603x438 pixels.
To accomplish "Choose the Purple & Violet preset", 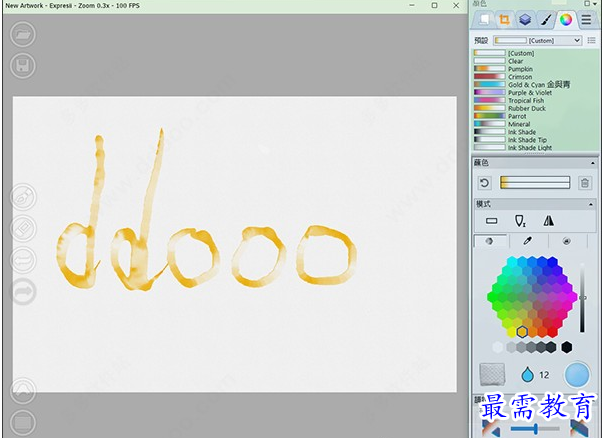I will [x=513, y=93].
